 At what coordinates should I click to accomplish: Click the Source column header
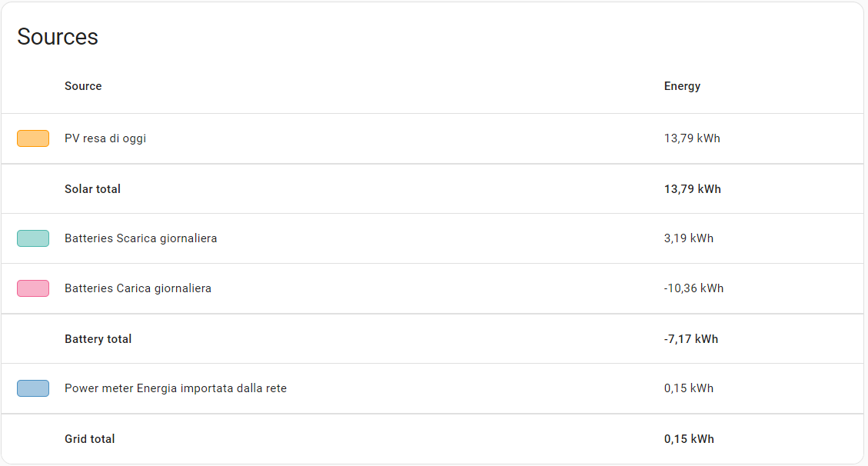83,86
